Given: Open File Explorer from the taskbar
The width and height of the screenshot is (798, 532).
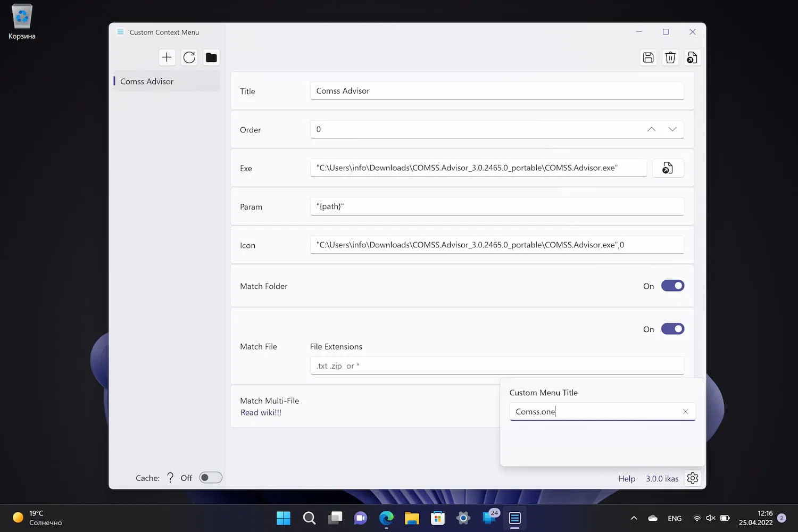Looking at the screenshot, I should pyautogui.click(x=412, y=518).
